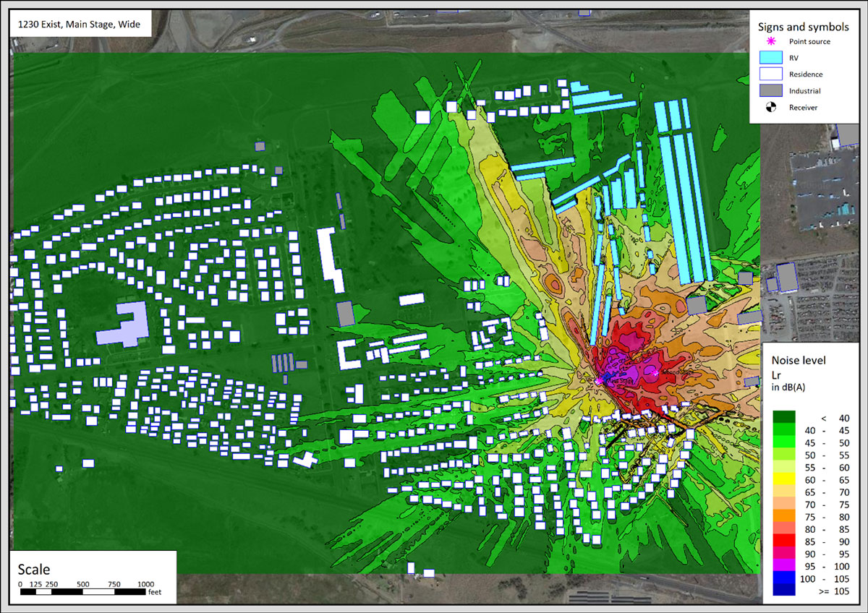Click the '40 - 45' color swatch
This screenshot has height=613, width=868.
[x=783, y=429]
